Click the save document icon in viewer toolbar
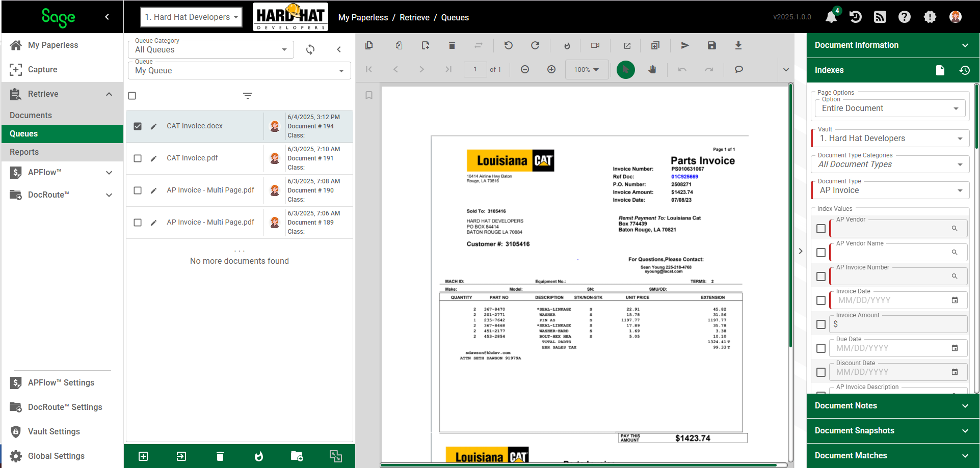Screen dimensions: 980x468 (x=712, y=45)
